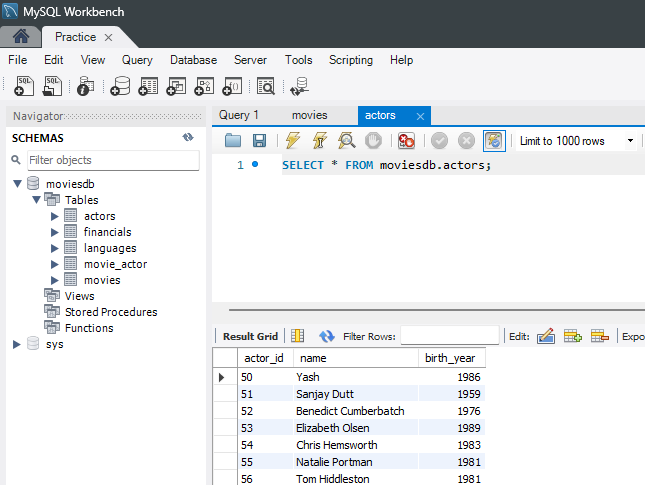Close the actors query tab
Viewport: 645px width, 485px height.
[x=420, y=116]
